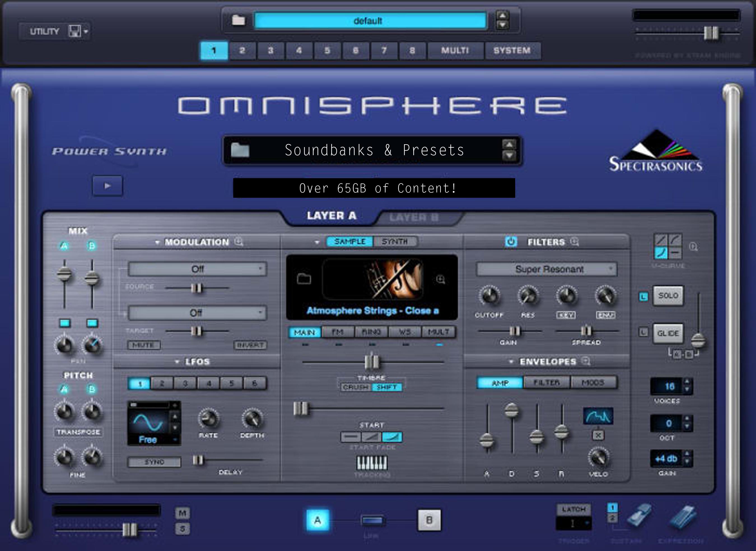This screenshot has height=551, width=756.
Task: Click the keyboard tracking icon
Action: 372,462
